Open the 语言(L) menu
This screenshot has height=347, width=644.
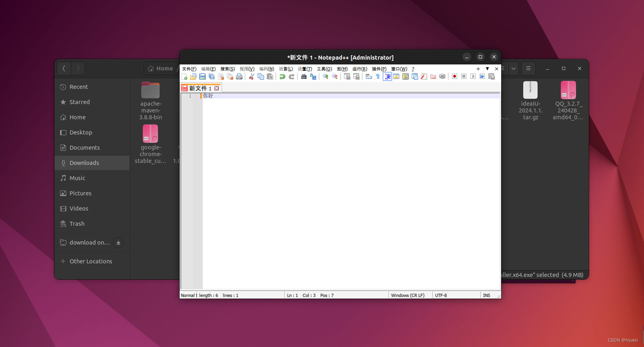(x=286, y=69)
